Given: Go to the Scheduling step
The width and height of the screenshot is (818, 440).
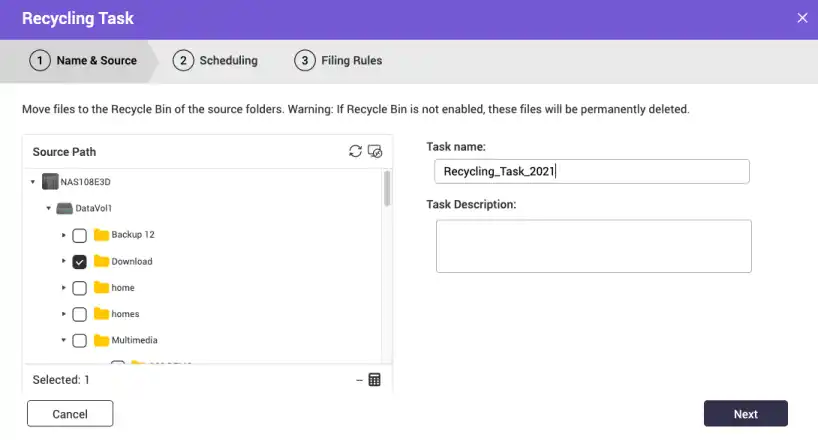Looking at the screenshot, I should [x=215, y=60].
